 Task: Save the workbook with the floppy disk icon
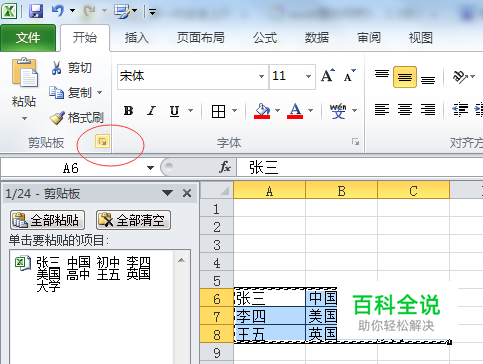pos(36,11)
